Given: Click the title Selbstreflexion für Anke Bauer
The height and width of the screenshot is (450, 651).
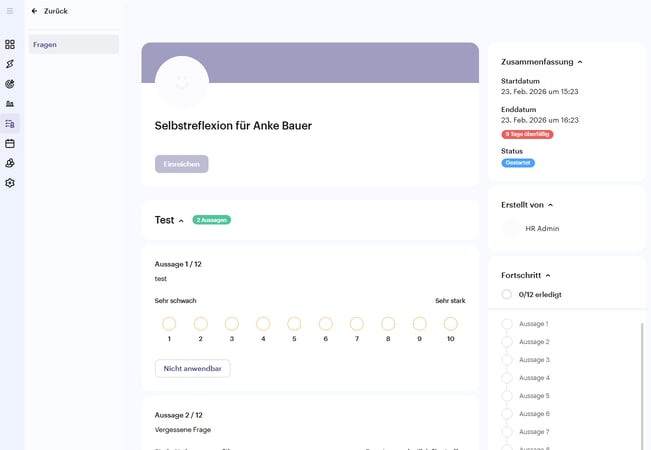Looking at the screenshot, I should 233,126.
